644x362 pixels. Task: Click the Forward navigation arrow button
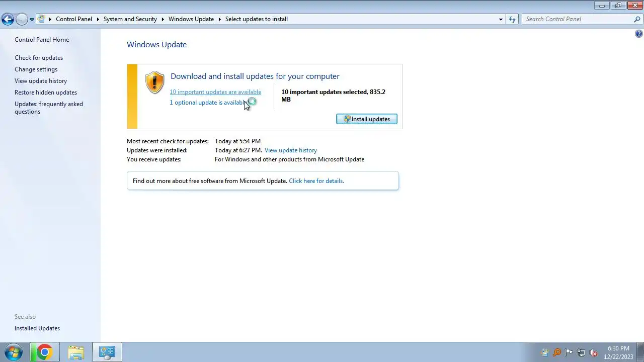tap(22, 19)
